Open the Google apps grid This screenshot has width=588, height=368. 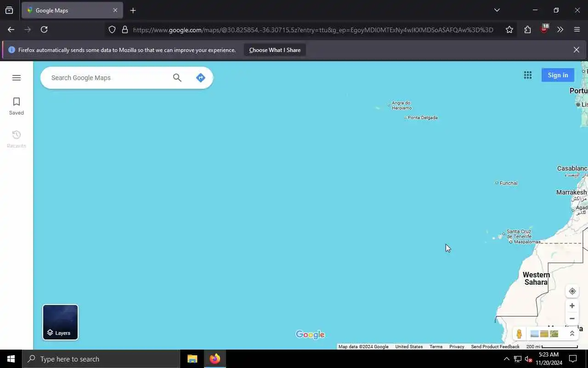528,75
